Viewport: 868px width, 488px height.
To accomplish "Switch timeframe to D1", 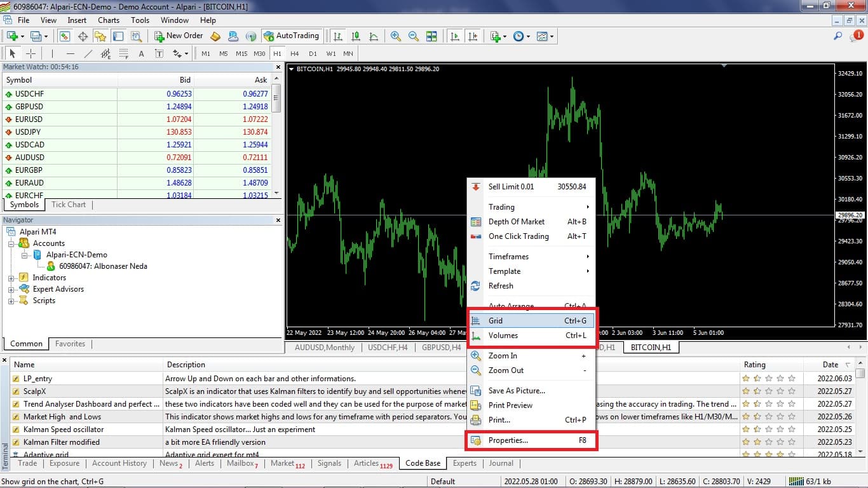I will click(313, 53).
